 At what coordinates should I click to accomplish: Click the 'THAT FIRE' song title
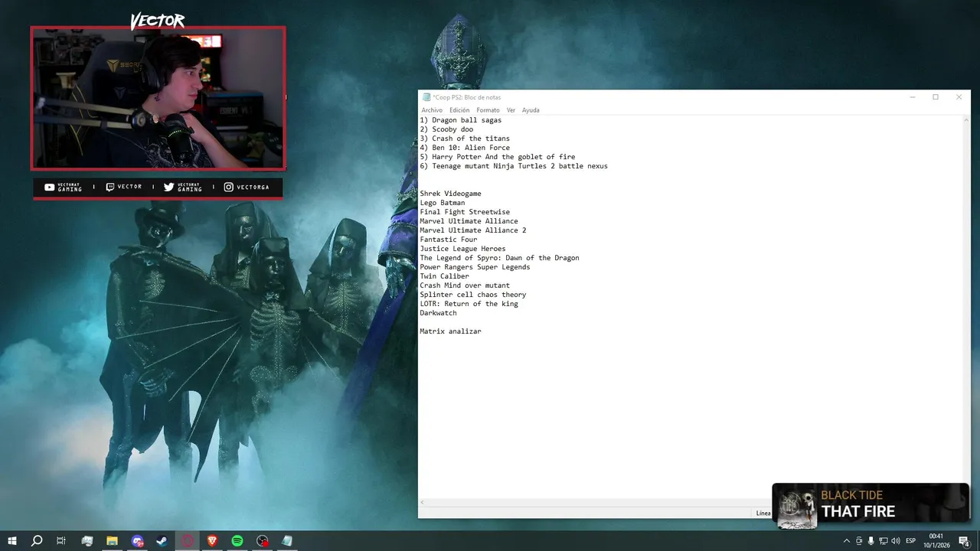pyautogui.click(x=858, y=512)
